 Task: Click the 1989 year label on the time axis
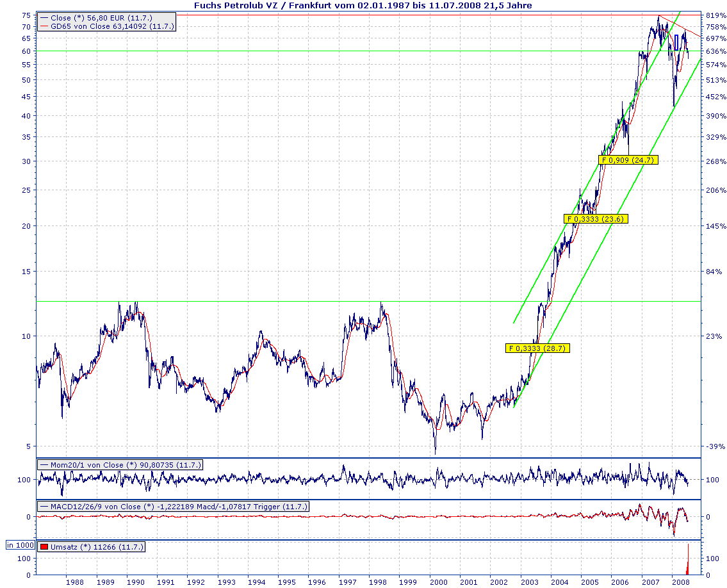[105, 582]
